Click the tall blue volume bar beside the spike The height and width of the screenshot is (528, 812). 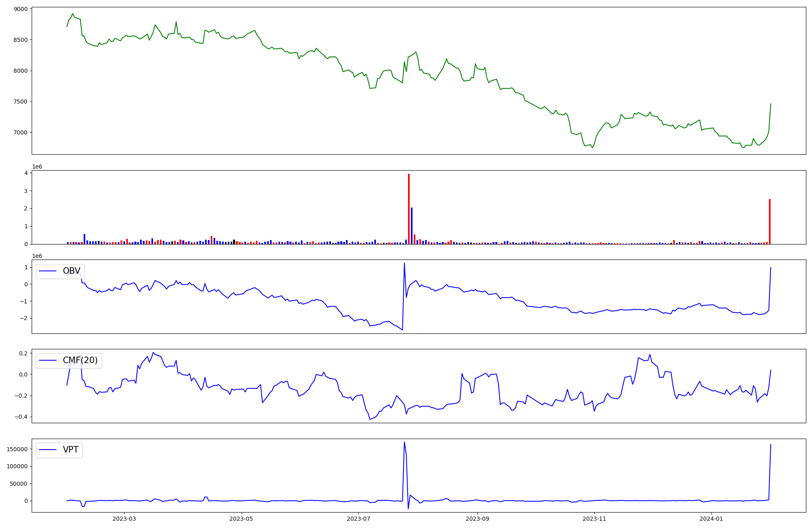point(412,226)
